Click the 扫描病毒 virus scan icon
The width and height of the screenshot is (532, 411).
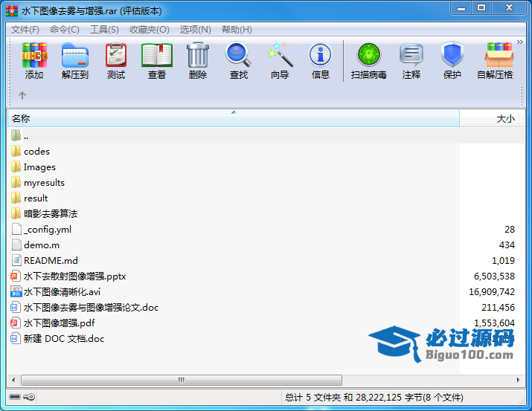pos(369,61)
